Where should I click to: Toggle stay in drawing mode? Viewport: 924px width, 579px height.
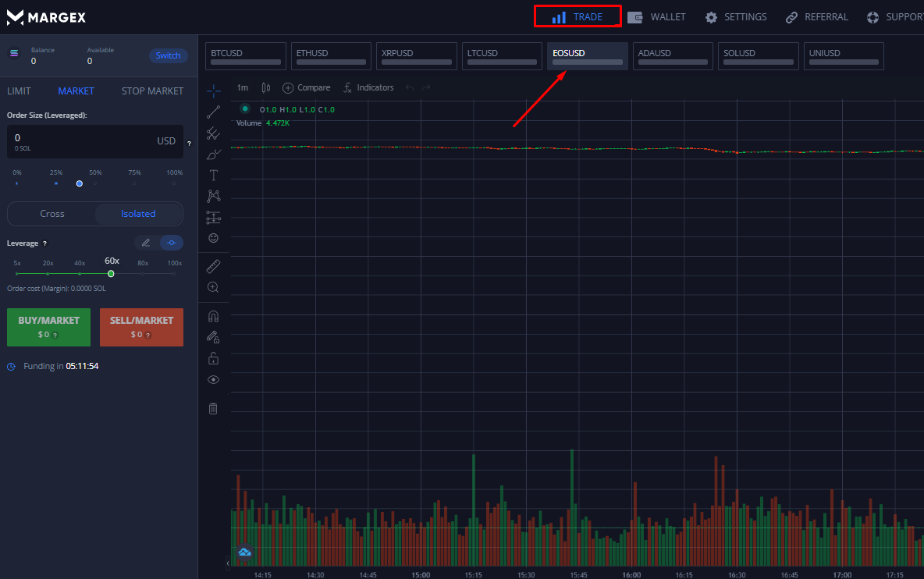(213, 337)
